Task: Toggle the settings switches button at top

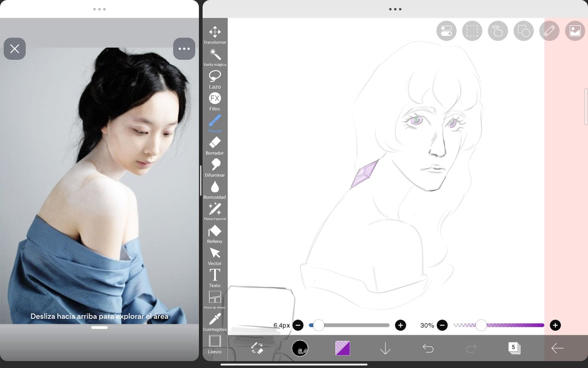Action: 446,31
